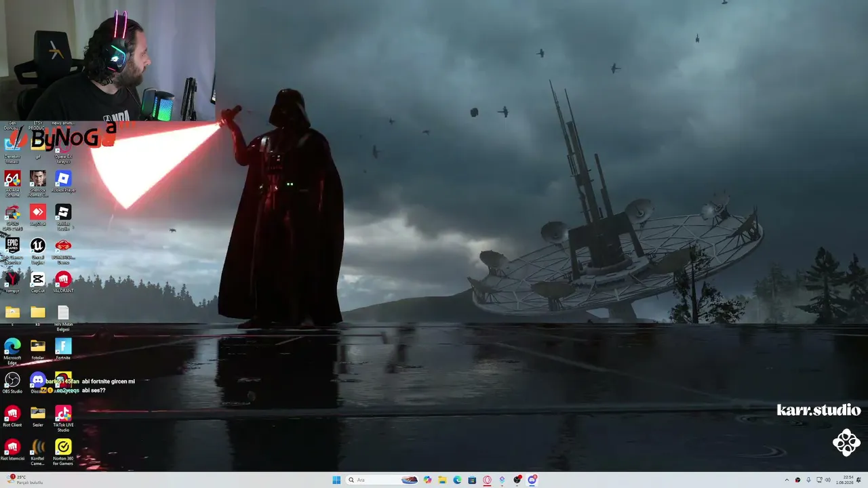Launch VALORANT desktop shortcut
The image size is (868, 488).
click(63, 281)
